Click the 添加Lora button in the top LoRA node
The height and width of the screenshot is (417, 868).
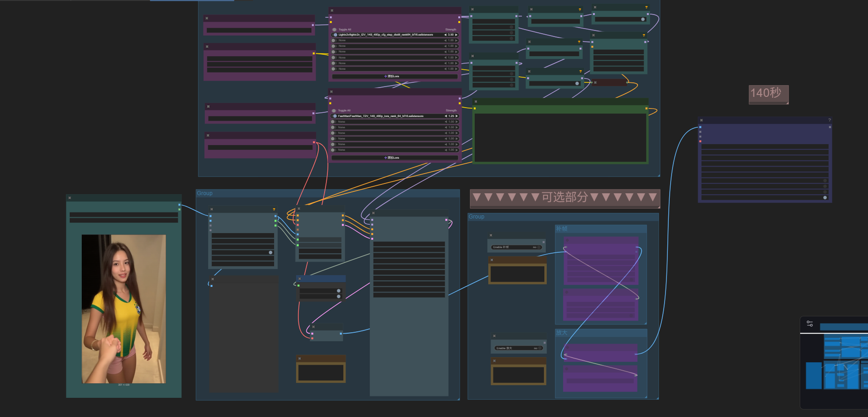pyautogui.click(x=392, y=76)
